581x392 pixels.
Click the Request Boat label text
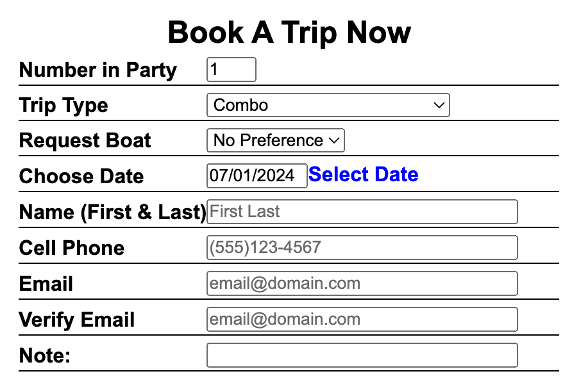(x=85, y=141)
